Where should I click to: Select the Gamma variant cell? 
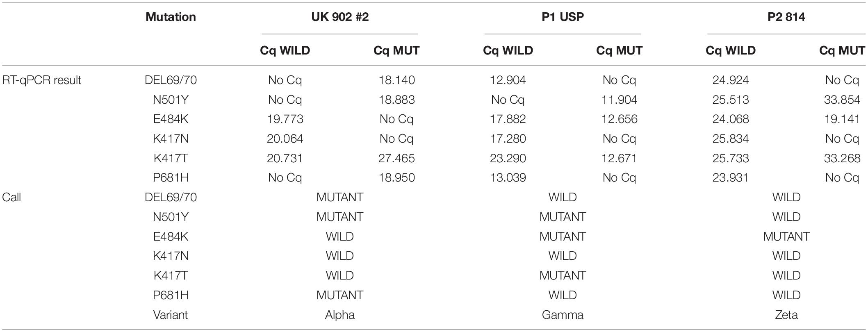[563, 315]
